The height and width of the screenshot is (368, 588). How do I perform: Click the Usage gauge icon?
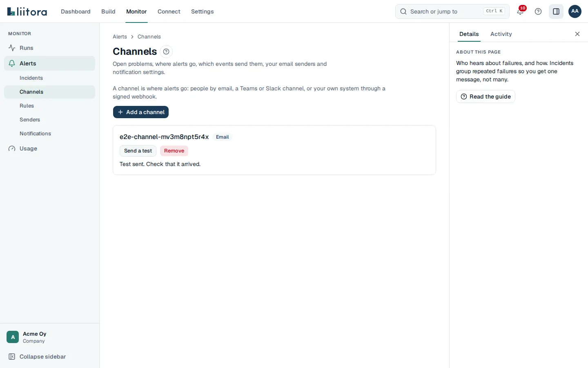[12, 148]
